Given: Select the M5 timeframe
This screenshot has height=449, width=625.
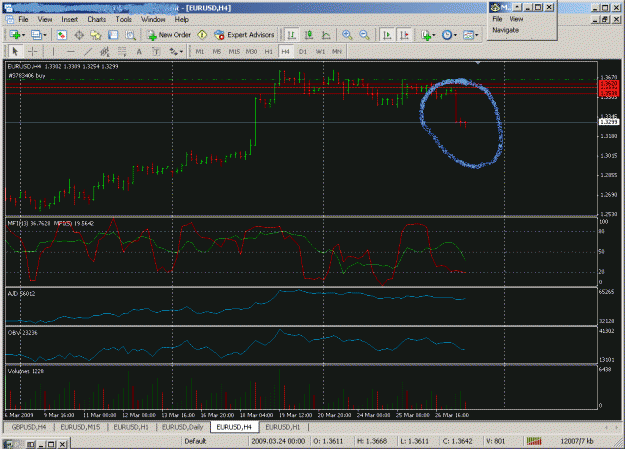Looking at the screenshot, I should pyautogui.click(x=216, y=51).
